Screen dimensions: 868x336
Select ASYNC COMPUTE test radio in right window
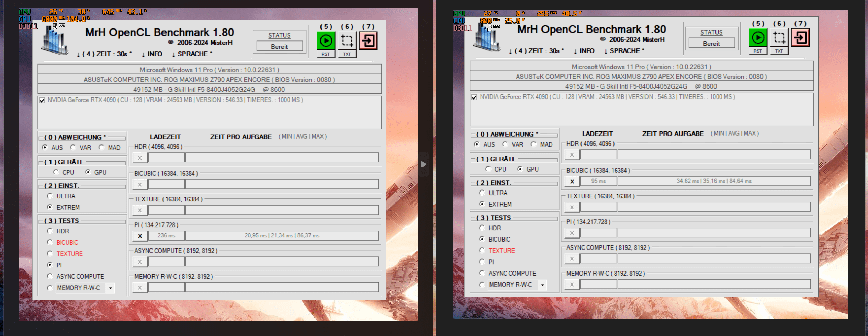coord(482,273)
